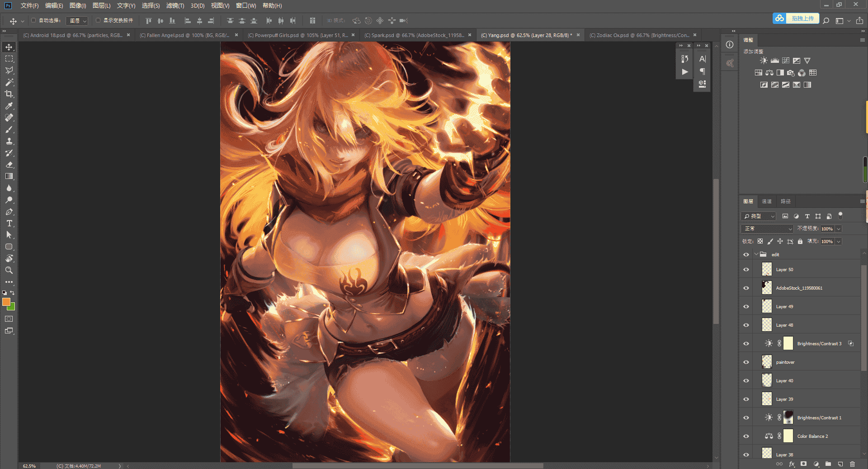
Task: Enable show transform controls checkbox
Action: coord(98,20)
